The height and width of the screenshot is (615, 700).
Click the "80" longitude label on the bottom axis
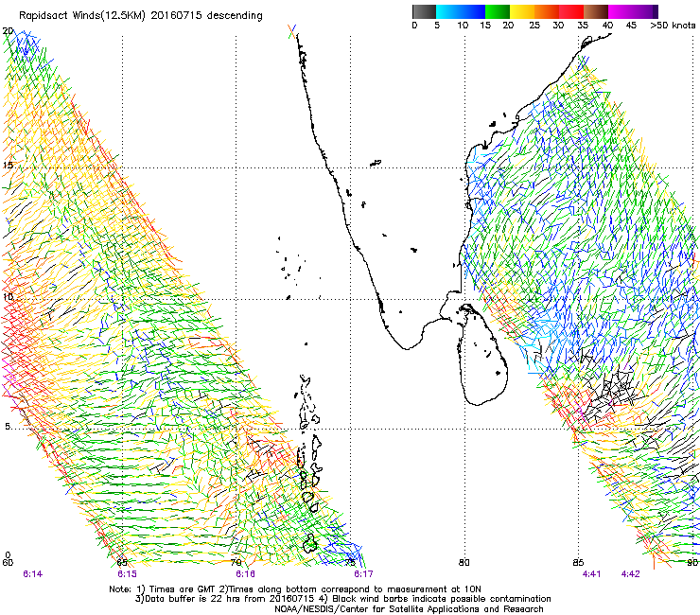[x=464, y=563]
